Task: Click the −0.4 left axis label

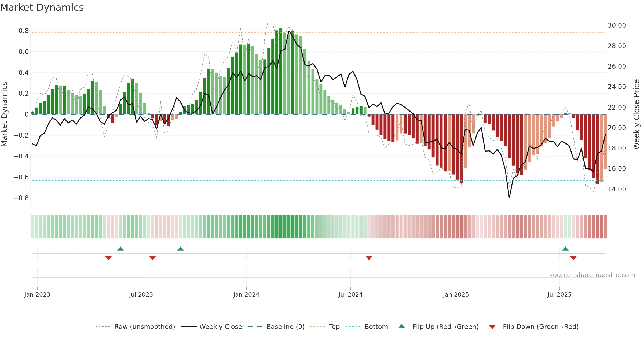Action: pos(21,156)
